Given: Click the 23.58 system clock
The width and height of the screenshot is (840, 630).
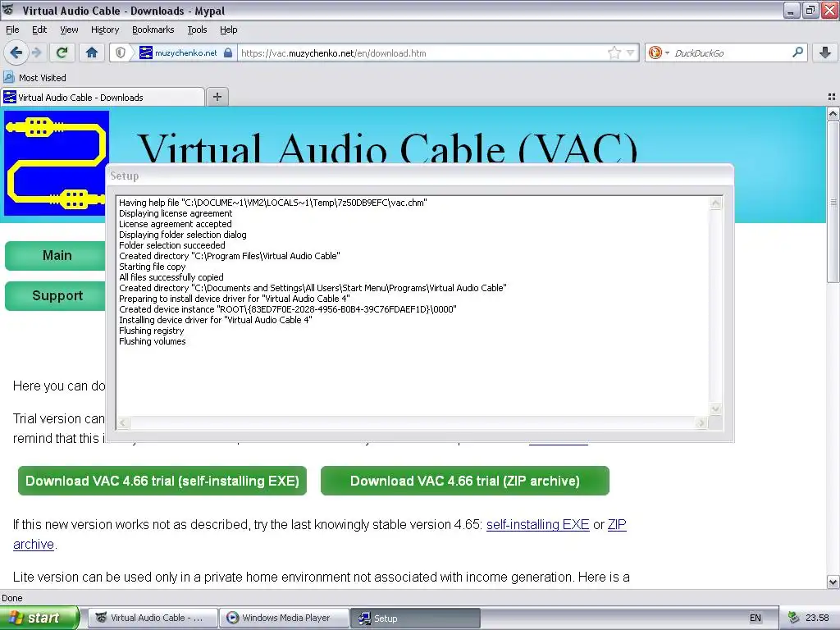Looking at the screenshot, I should point(817,618).
